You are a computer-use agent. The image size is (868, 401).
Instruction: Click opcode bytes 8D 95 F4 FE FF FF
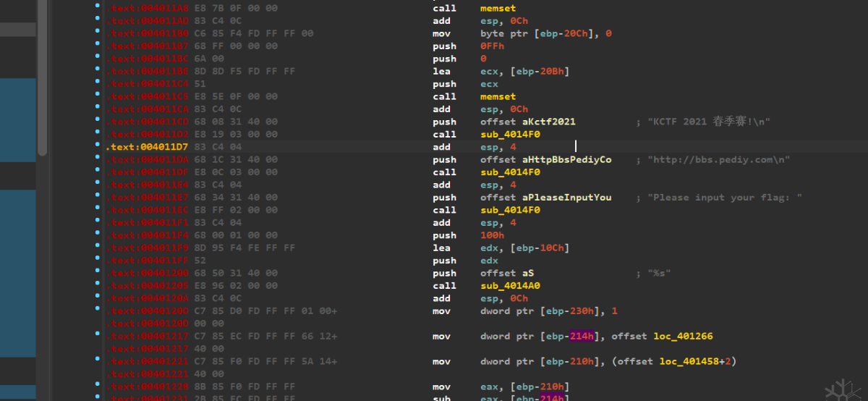[x=244, y=248]
